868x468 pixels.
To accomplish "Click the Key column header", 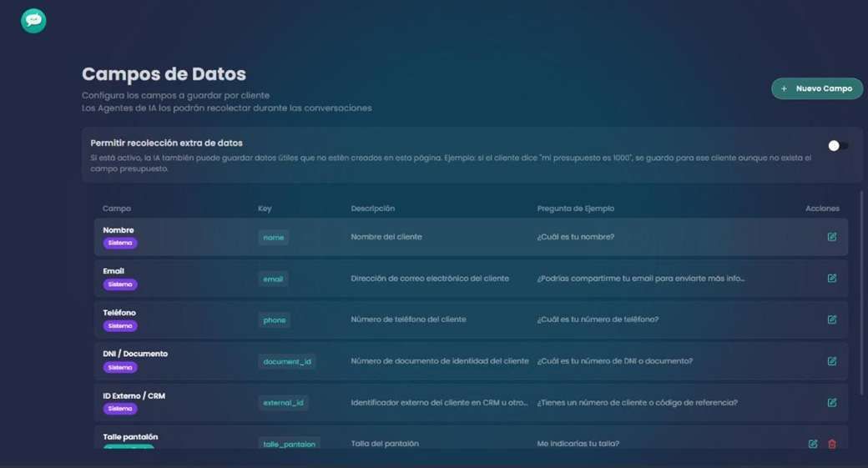I will [265, 209].
